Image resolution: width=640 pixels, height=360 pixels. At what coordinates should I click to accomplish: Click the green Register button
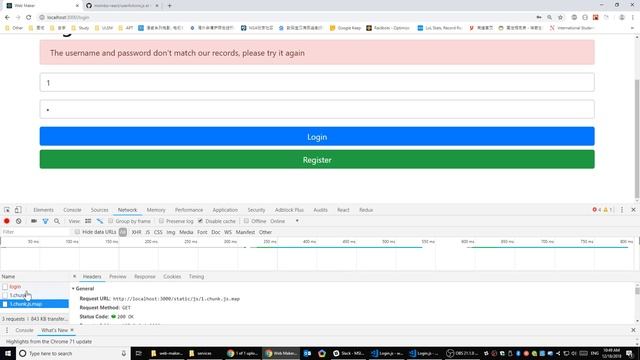317,160
